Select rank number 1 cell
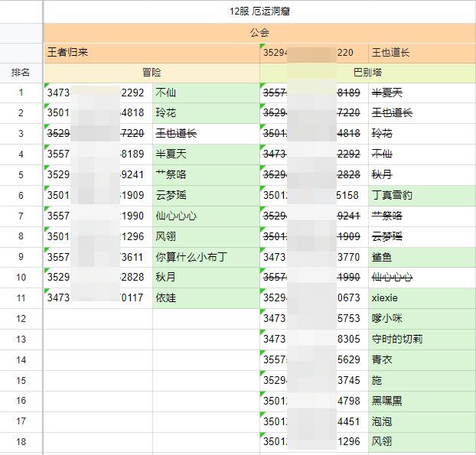Image resolution: width=476 pixels, height=455 pixels. pos(21,93)
